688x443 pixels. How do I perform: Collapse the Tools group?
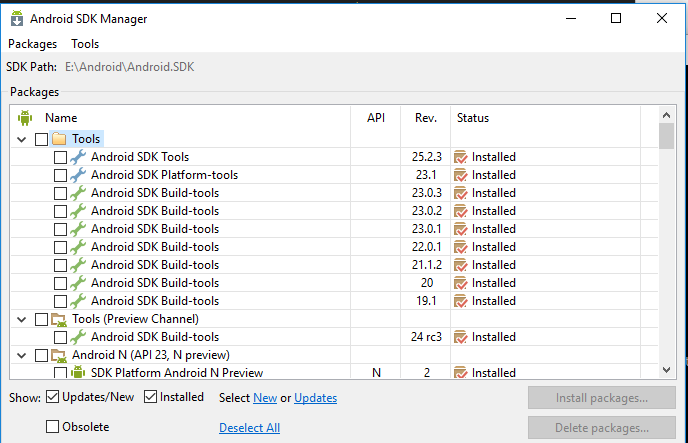[x=22, y=139]
